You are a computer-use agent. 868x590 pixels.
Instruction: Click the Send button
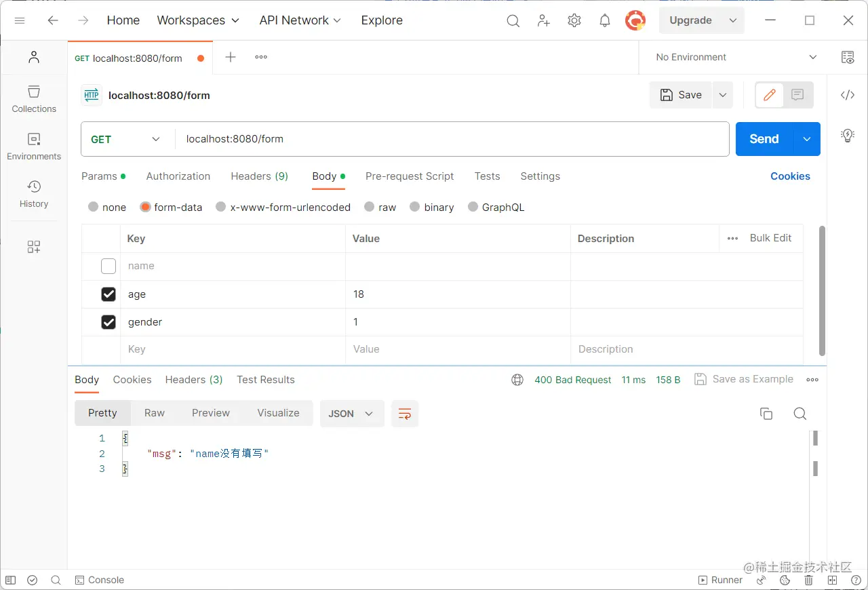[764, 139]
